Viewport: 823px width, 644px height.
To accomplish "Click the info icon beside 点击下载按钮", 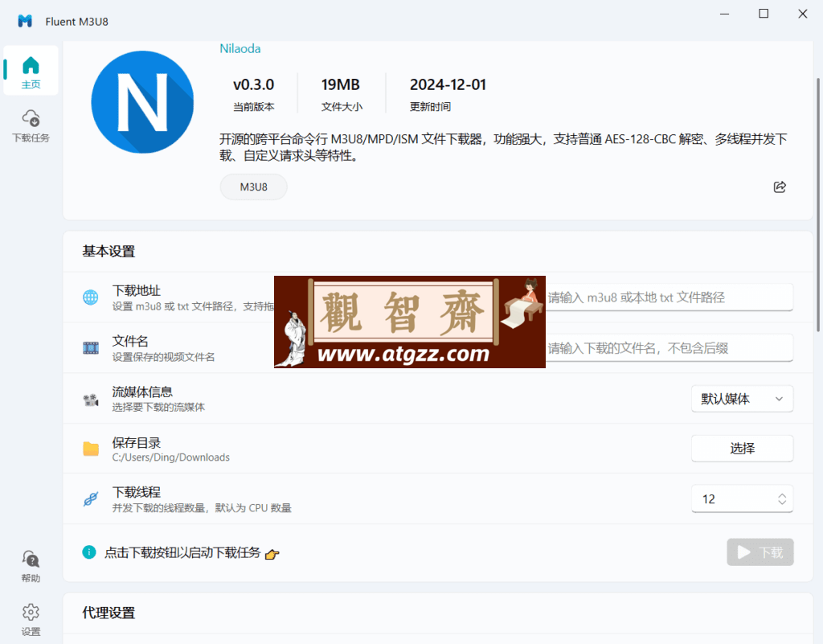I will coord(89,552).
